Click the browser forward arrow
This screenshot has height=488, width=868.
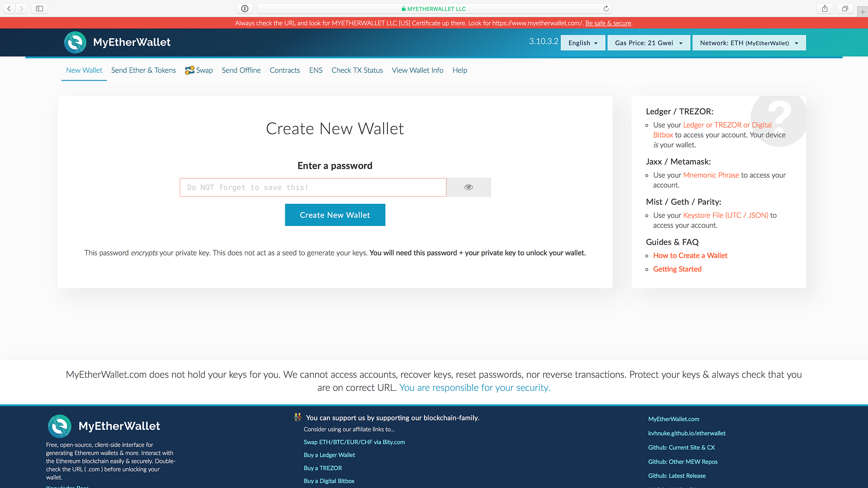click(21, 8)
